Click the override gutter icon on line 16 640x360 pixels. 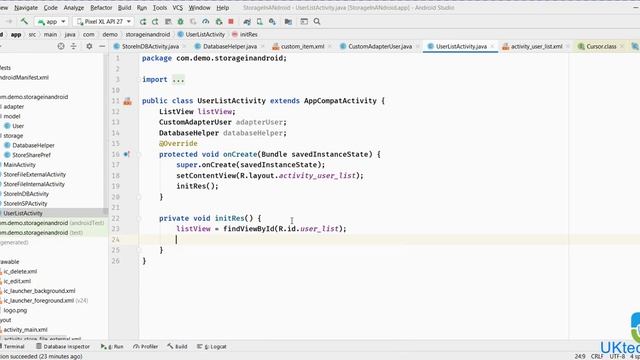click(x=127, y=154)
